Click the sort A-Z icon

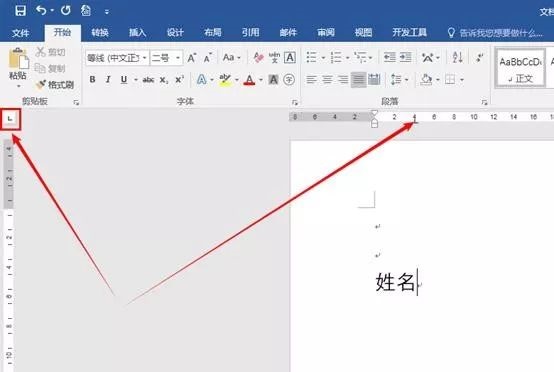[458, 57]
